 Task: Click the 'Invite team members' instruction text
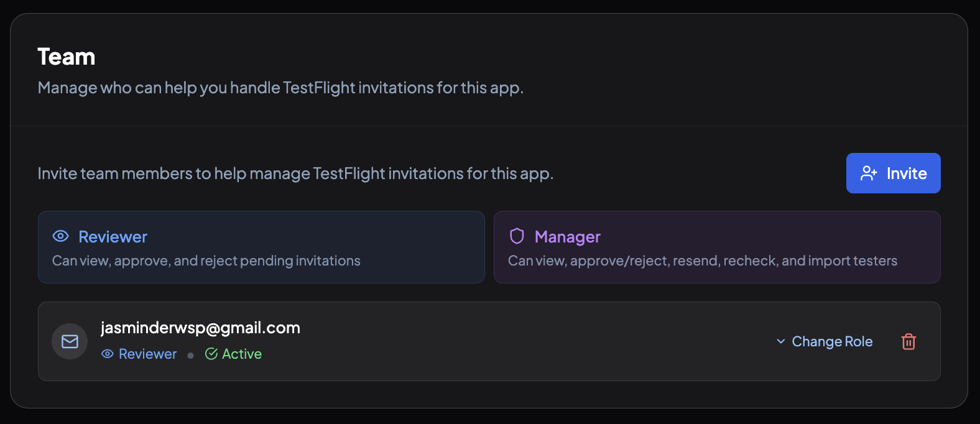click(x=295, y=173)
